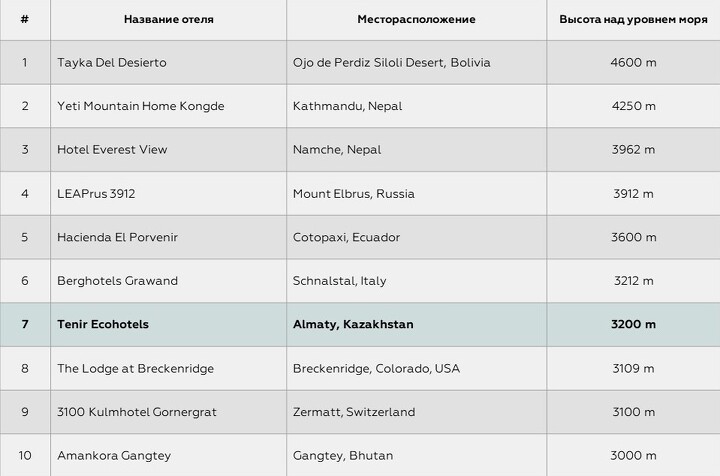The image size is (720, 476).
Task: Select the 4600 m altitude cell
Action: point(633,62)
